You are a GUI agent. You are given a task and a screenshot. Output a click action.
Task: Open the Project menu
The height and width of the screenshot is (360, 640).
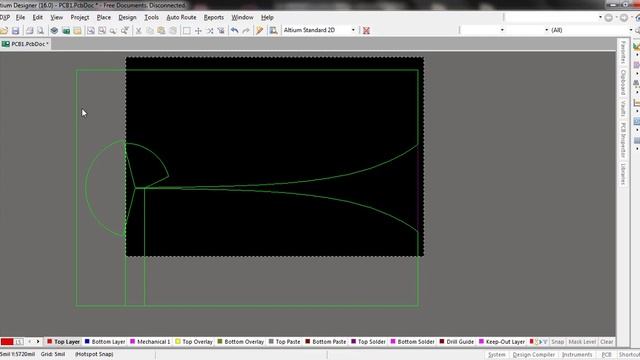click(80, 18)
